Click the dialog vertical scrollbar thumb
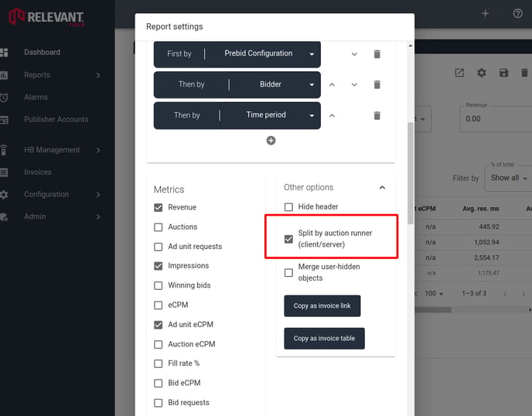 coord(411,173)
